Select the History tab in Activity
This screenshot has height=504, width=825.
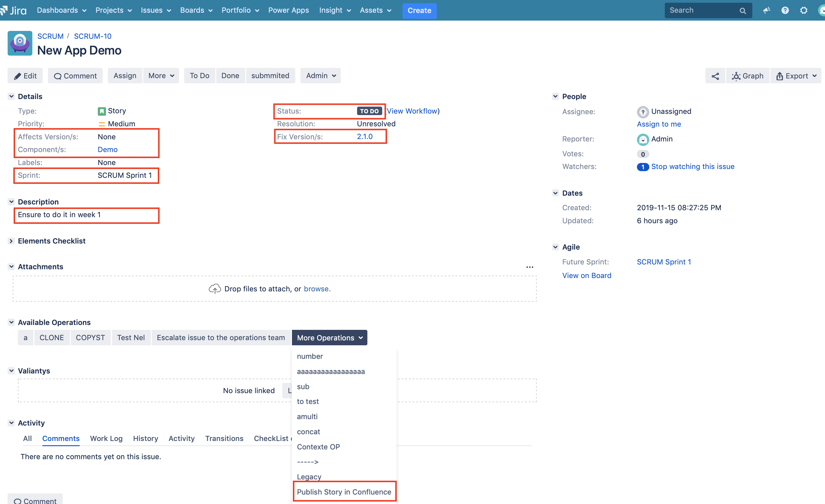(145, 439)
